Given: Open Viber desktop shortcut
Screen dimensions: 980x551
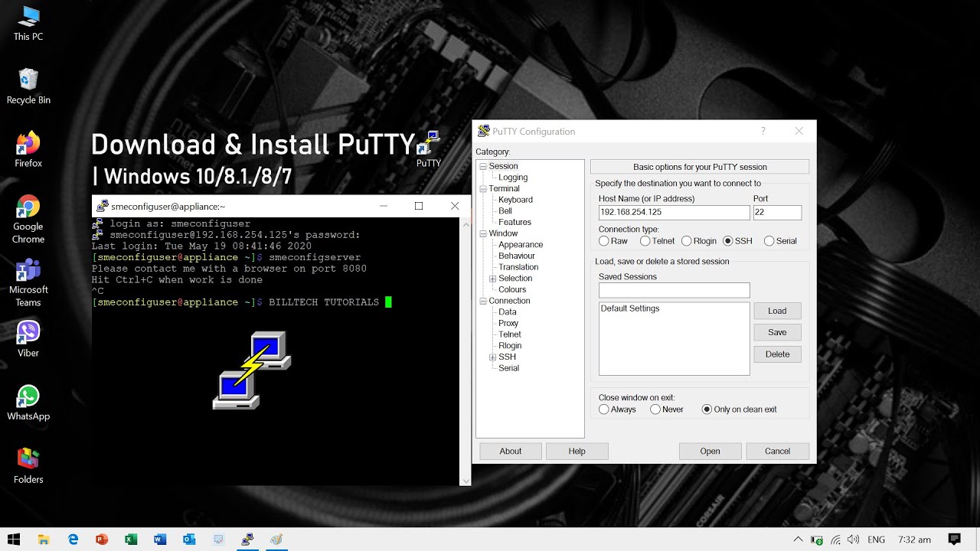Looking at the screenshot, I should (x=28, y=339).
